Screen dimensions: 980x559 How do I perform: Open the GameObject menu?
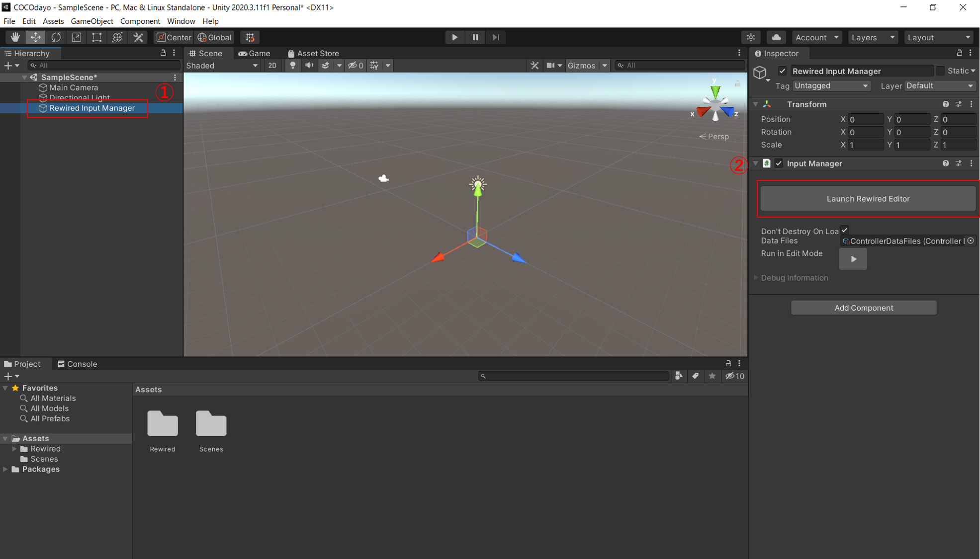[91, 21]
